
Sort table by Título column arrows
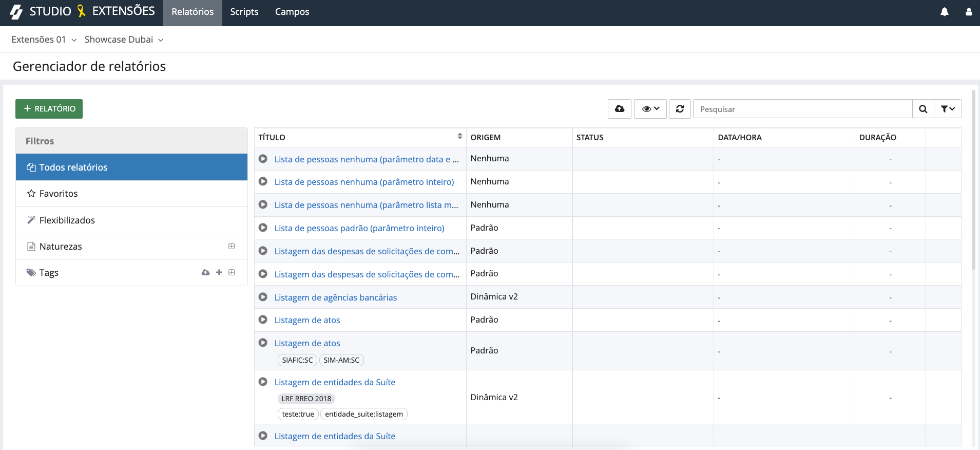coord(459,137)
